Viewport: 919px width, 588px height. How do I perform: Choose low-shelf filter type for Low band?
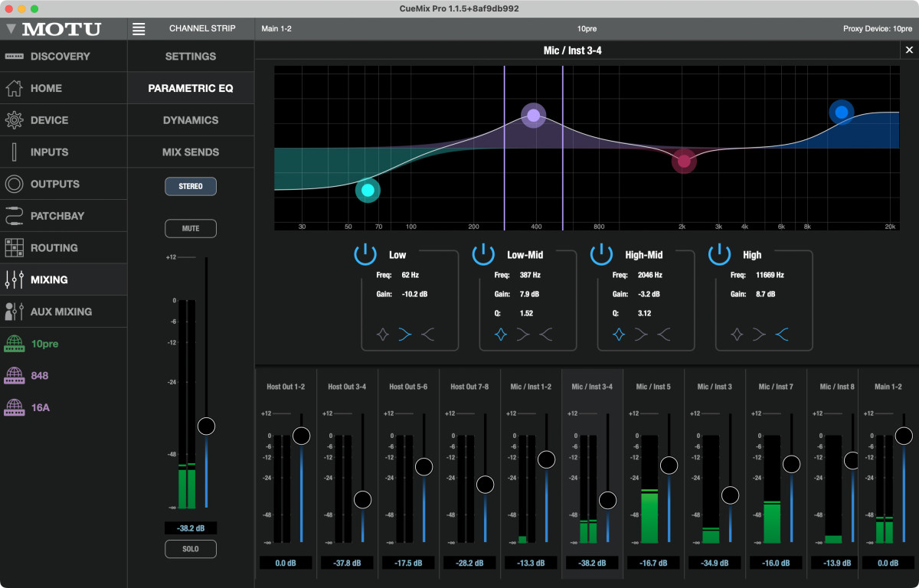pyautogui.click(x=405, y=335)
